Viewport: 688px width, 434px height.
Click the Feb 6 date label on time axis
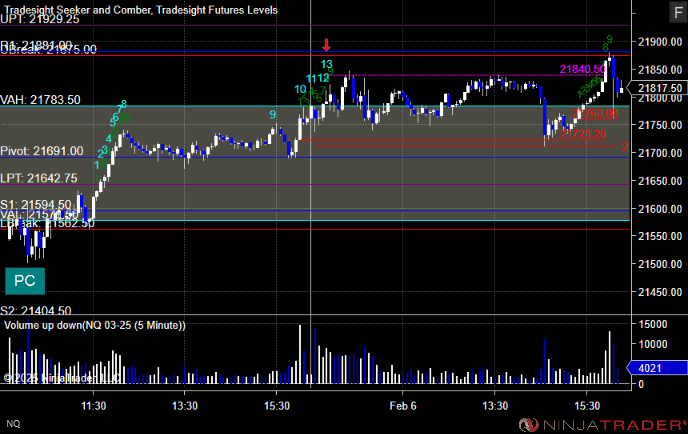403,406
